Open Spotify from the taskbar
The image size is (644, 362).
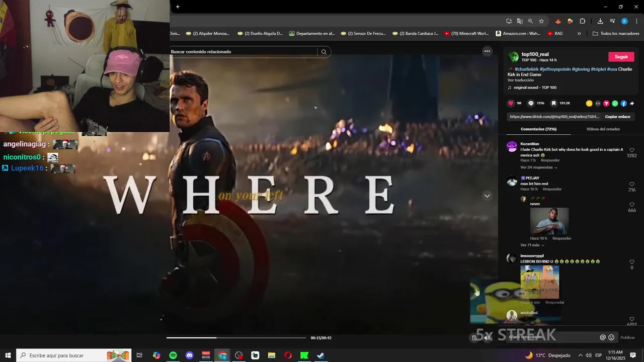coord(173,355)
